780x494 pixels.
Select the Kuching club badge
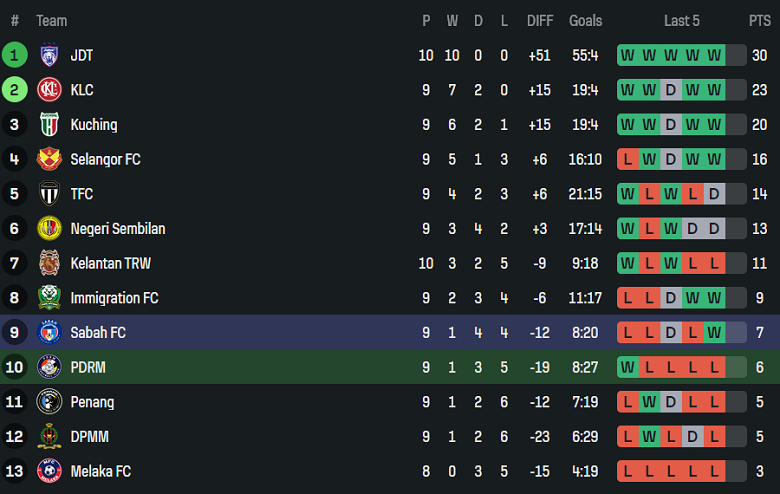point(49,125)
